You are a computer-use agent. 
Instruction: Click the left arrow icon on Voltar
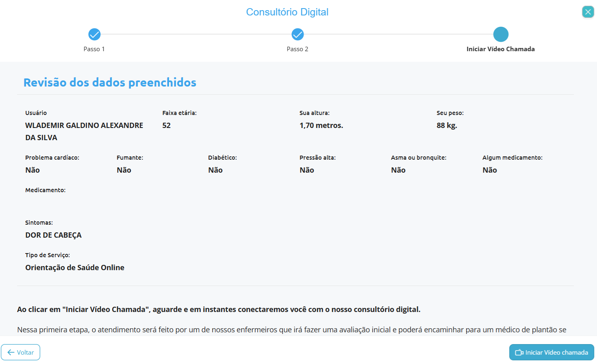[11, 353]
